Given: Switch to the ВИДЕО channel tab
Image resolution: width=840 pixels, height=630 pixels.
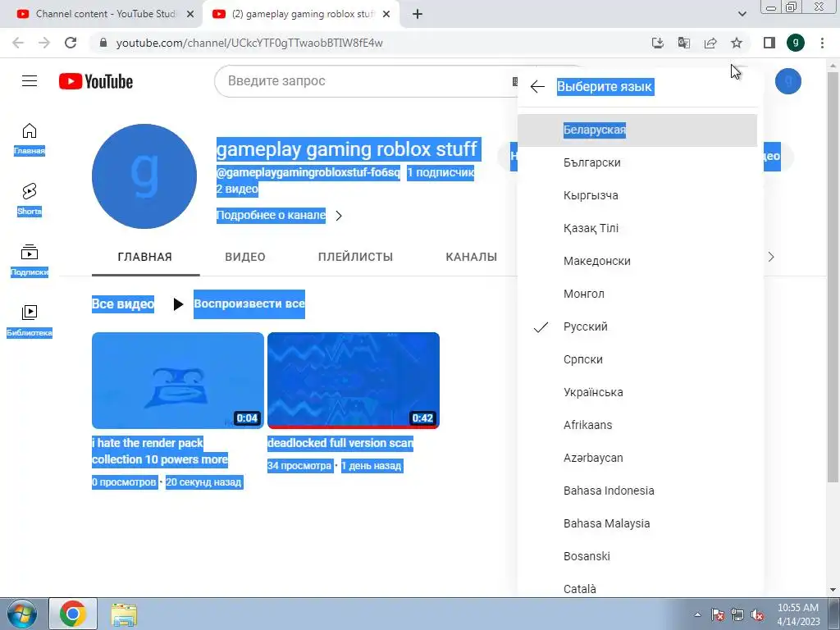Looking at the screenshot, I should click(x=245, y=257).
